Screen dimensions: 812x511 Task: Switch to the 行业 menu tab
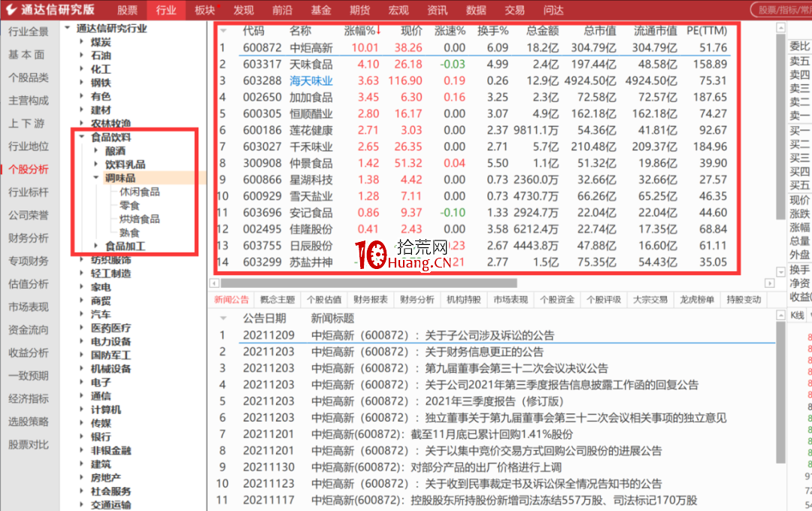[x=166, y=10]
